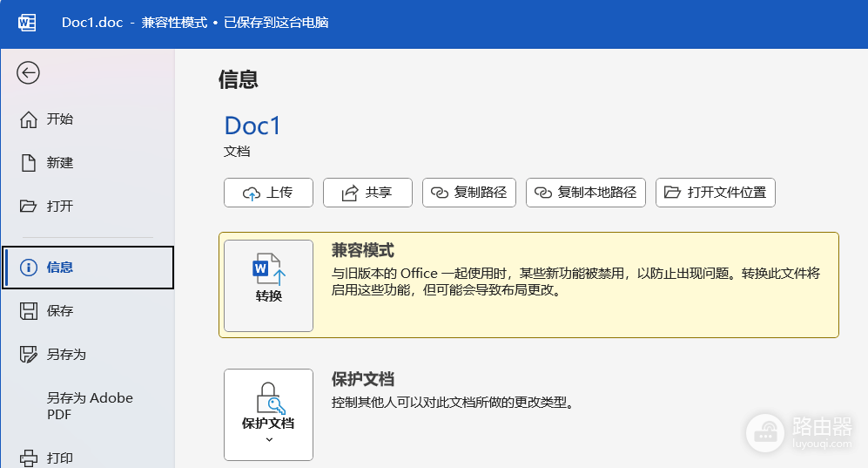Click the chain link icon in 复制本地路径
The height and width of the screenshot is (468, 868).
click(543, 193)
